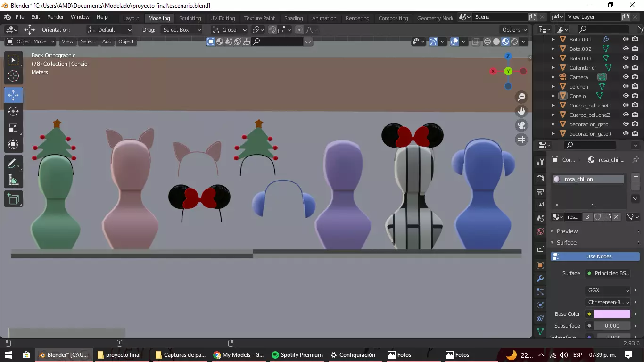Click the viewport zoom magnifier icon
This screenshot has height=362, width=644.
point(521,97)
